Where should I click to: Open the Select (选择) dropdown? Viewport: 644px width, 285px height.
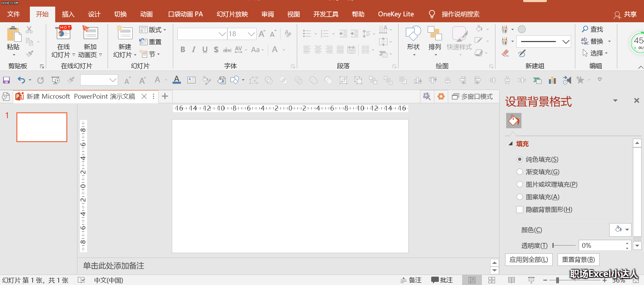[x=595, y=53]
